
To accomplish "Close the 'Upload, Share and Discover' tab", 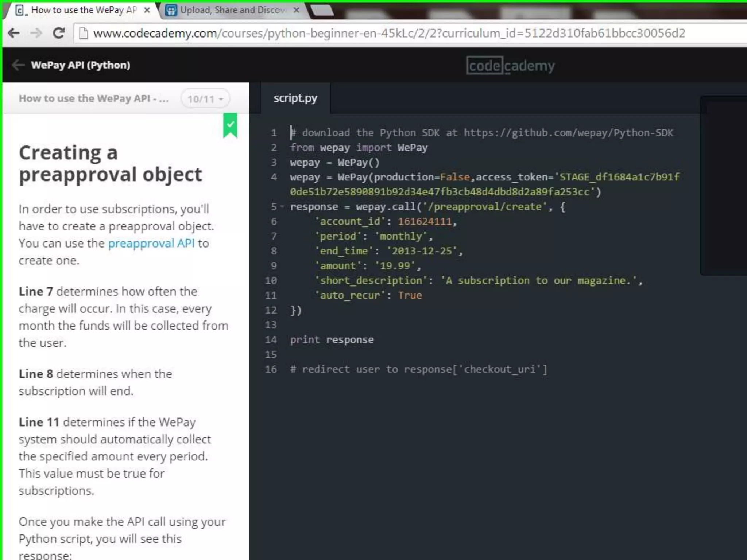I will (x=297, y=10).
